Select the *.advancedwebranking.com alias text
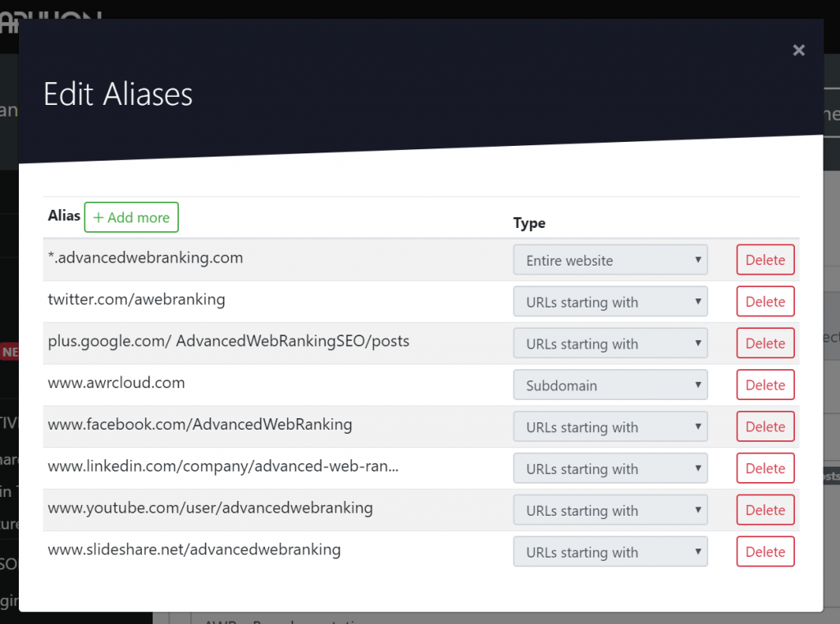This screenshot has height=624, width=840. pyautogui.click(x=145, y=257)
